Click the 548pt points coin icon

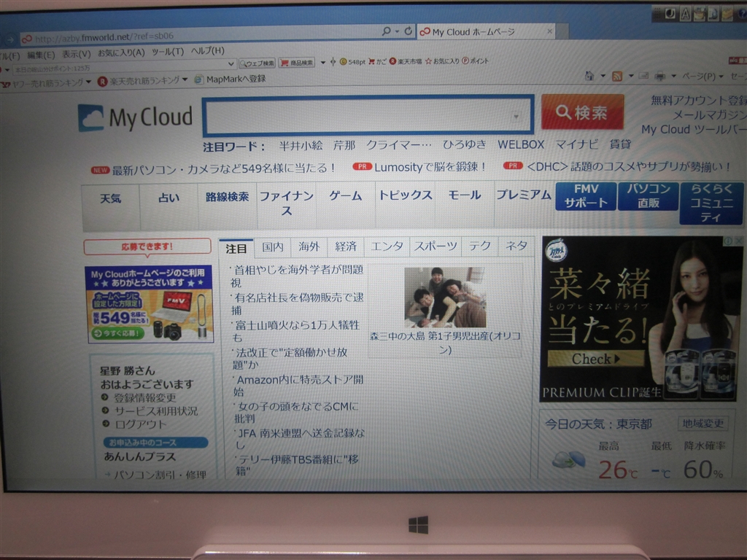click(x=343, y=61)
